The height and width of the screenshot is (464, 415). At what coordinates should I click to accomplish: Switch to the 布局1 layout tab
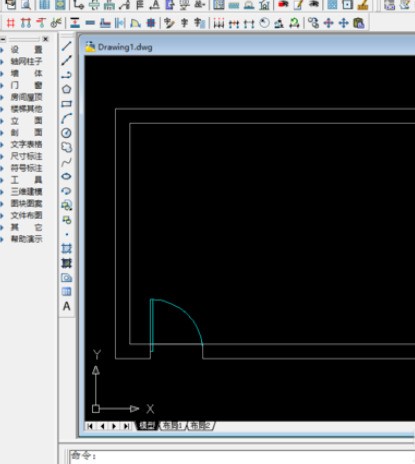pyautogui.click(x=173, y=426)
